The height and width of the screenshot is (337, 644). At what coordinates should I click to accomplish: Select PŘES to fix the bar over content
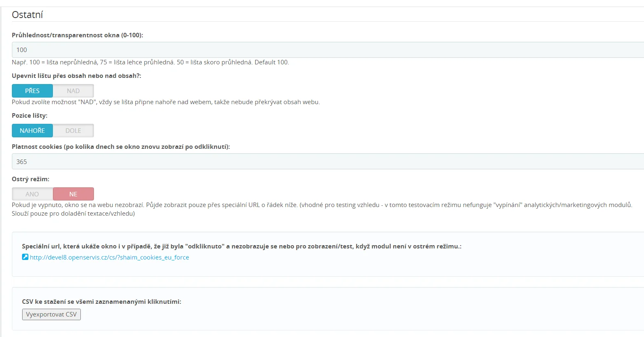(x=32, y=91)
